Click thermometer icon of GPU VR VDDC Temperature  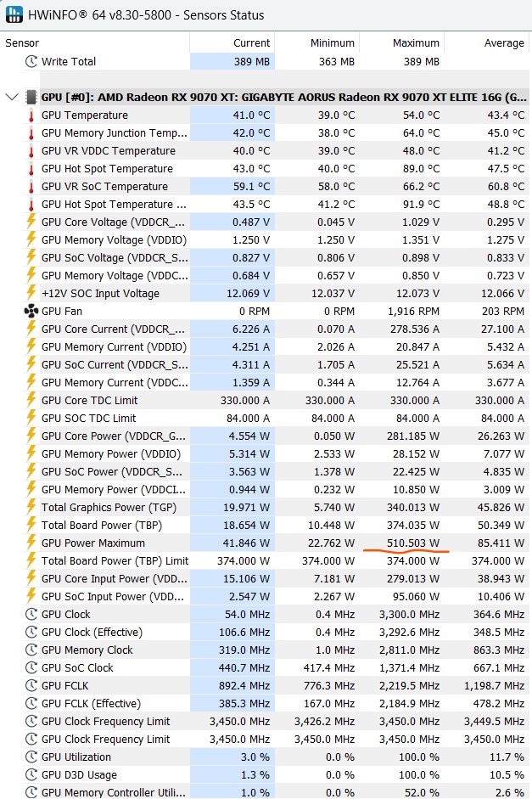31,151
